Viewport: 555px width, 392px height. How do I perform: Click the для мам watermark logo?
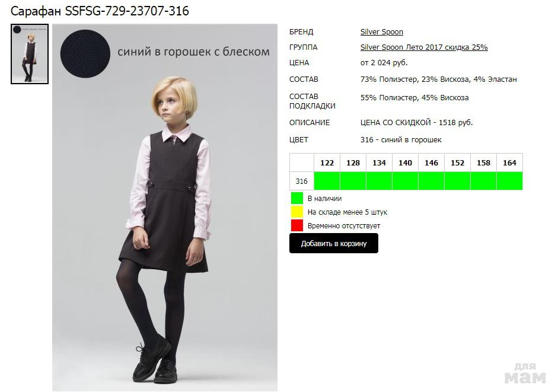(525, 374)
